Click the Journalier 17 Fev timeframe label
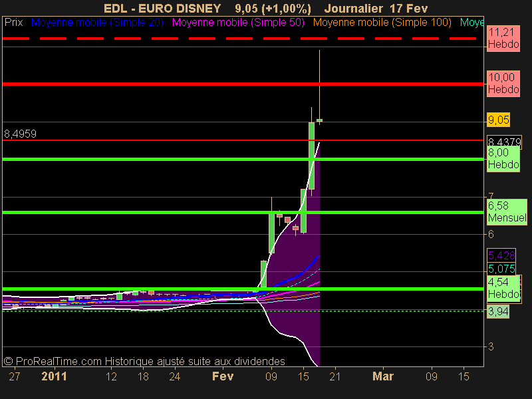The width and height of the screenshot is (532, 399). coord(376,8)
